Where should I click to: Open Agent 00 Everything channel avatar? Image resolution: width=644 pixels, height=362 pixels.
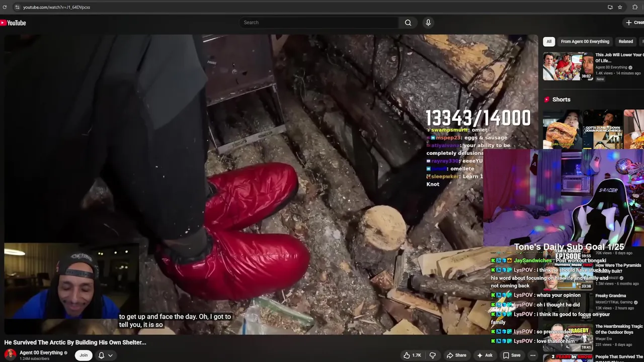(x=10, y=355)
